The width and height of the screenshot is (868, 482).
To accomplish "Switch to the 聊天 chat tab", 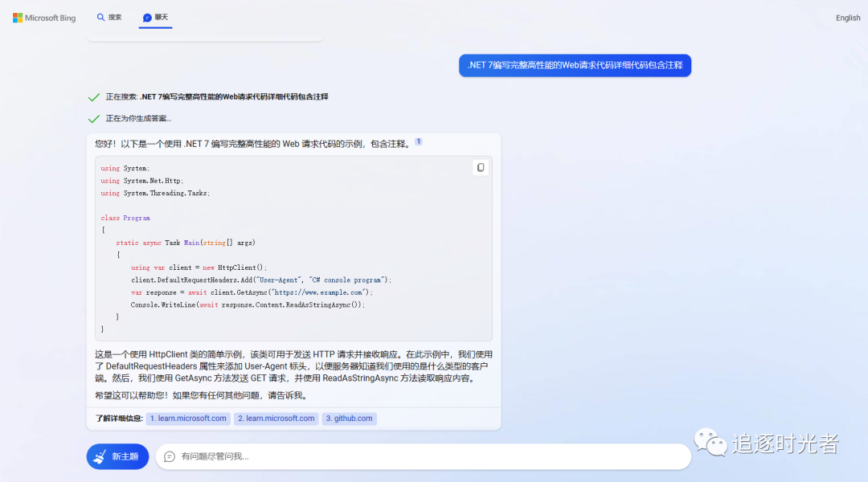I will pos(156,17).
